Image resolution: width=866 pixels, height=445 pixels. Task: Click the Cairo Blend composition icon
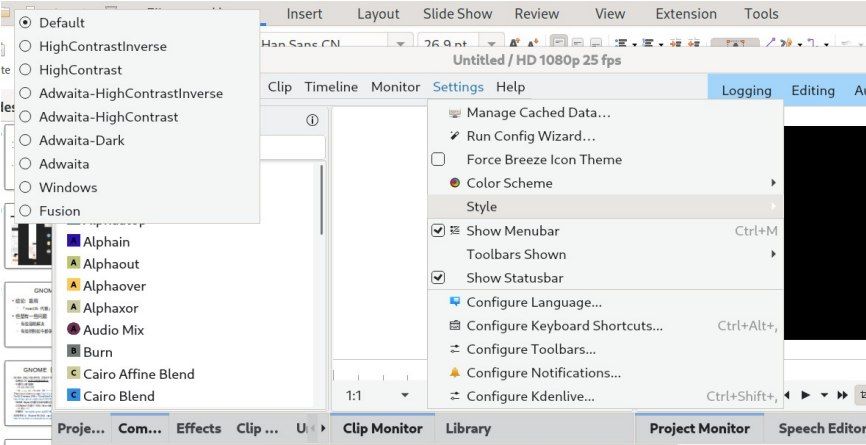(74, 396)
